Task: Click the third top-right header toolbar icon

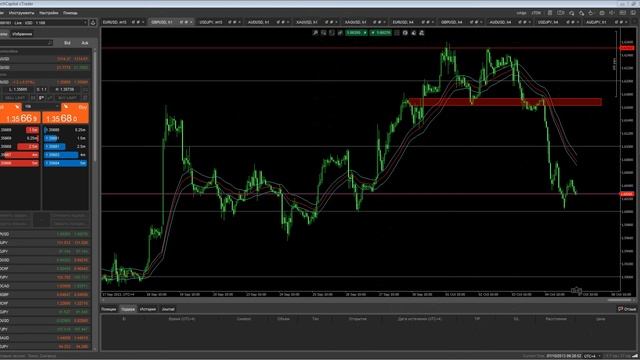Action: (571, 13)
